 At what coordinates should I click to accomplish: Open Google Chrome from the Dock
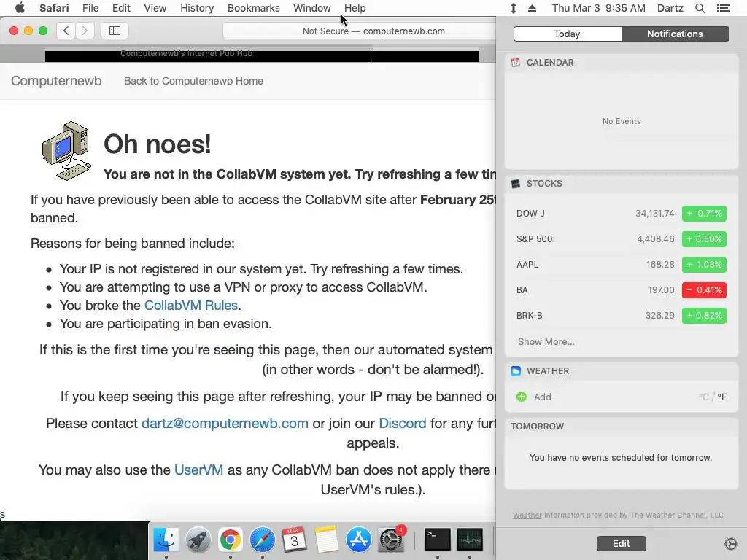(230, 540)
